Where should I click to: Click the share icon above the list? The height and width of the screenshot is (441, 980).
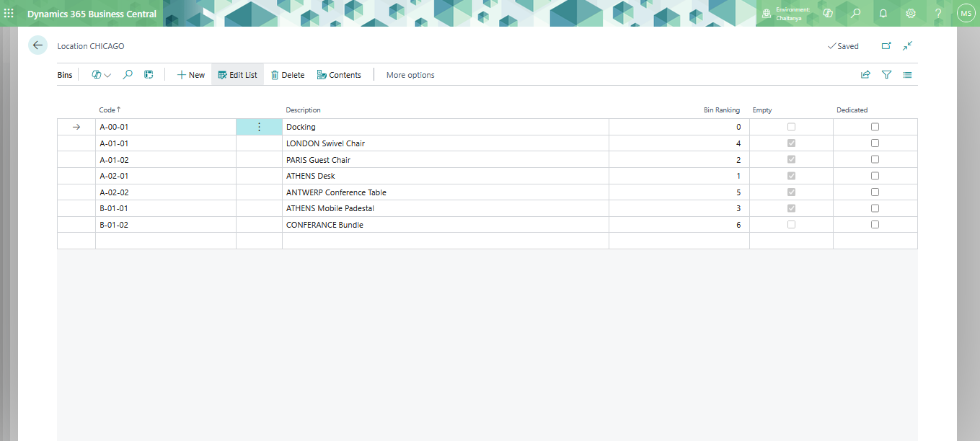865,74
